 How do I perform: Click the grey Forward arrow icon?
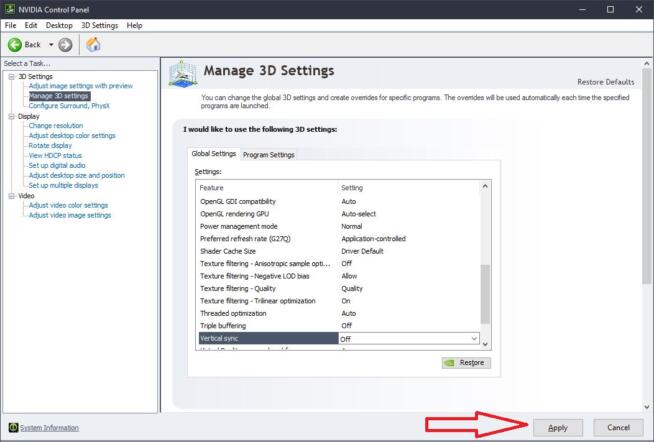pos(65,45)
